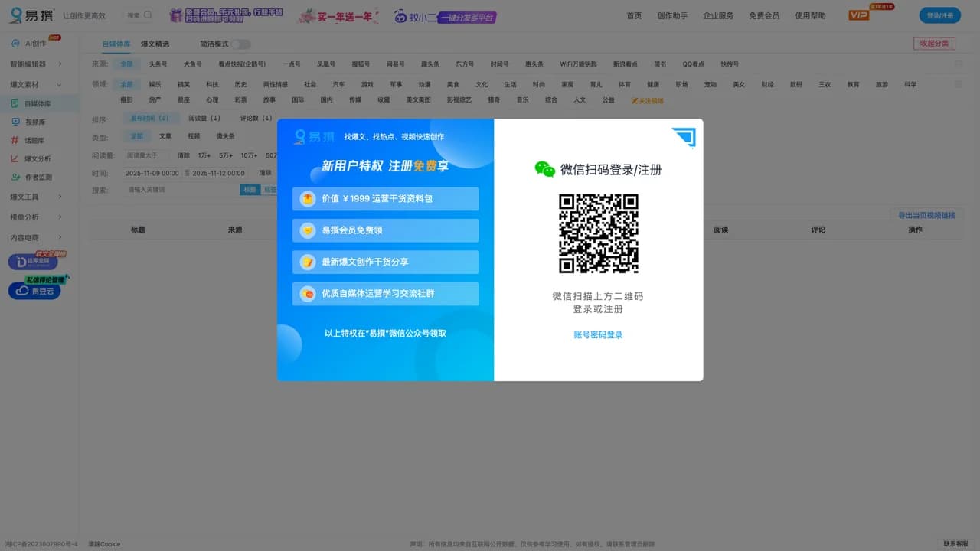The height and width of the screenshot is (551, 980).
Task: Expand the 智能编辑器 sidebar section
Action: [x=36, y=64]
